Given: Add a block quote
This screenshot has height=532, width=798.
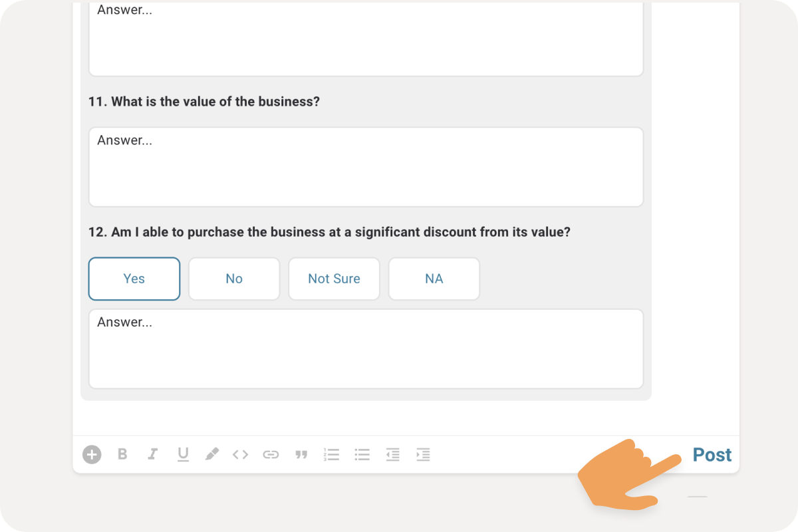Looking at the screenshot, I should coord(301,455).
